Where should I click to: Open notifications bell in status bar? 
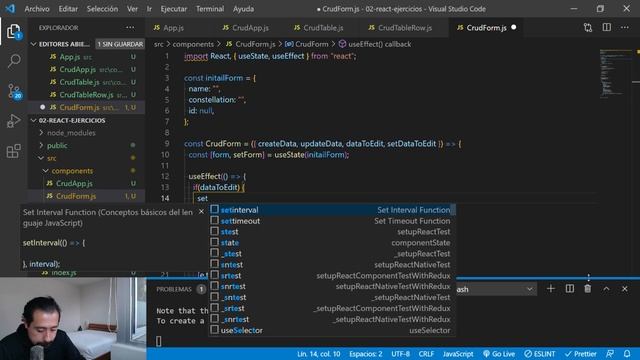[627, 354]
